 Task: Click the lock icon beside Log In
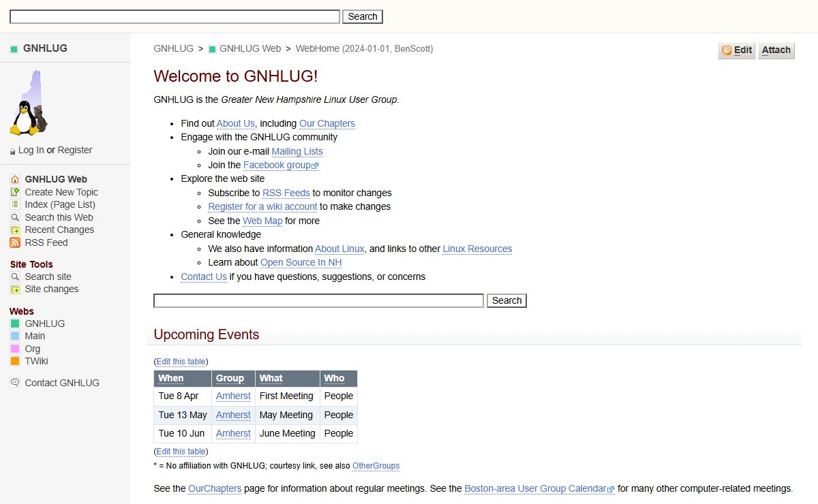[x=13, y=151]
